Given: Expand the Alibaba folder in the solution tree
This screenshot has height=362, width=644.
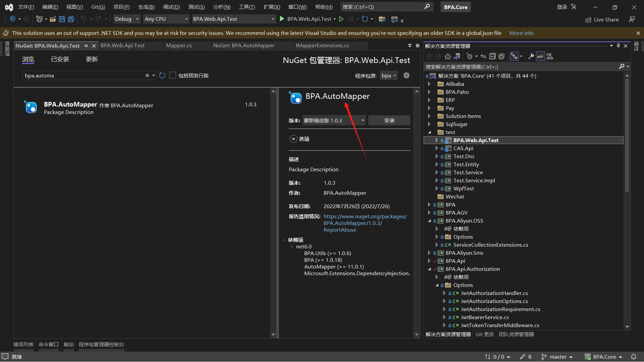Looking at the screenshot, I should (x=429, y=84).
